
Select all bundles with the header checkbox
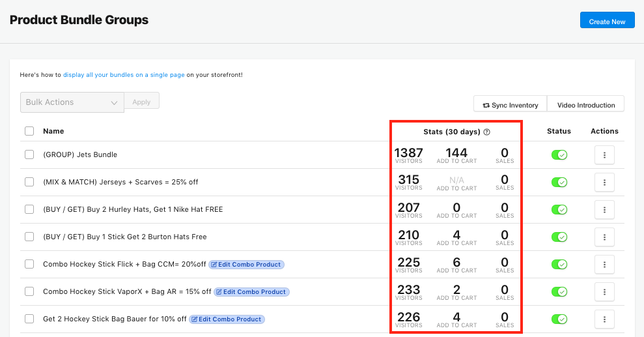click(x=29, y=131)
